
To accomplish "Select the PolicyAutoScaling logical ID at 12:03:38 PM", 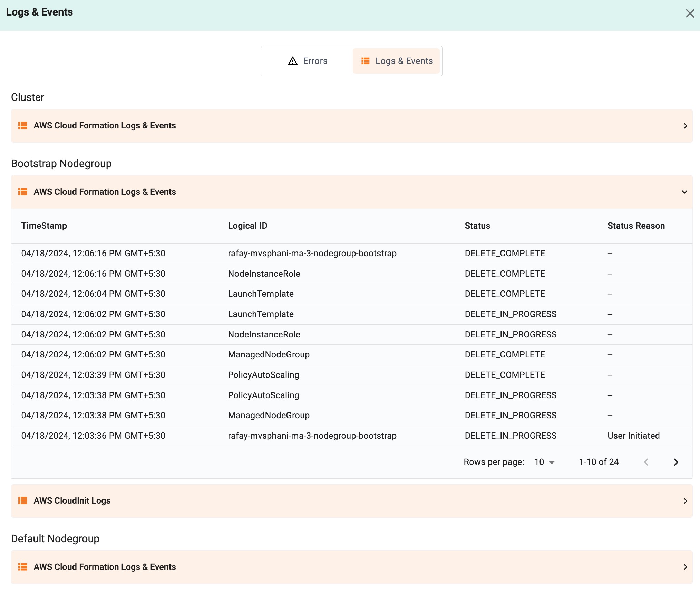I will click(263, 395).
